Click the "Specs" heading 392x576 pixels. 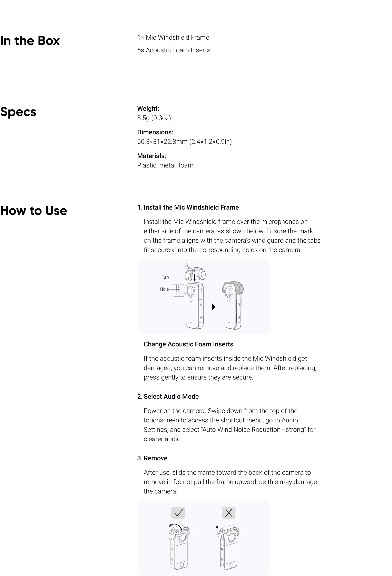point(18,112)
